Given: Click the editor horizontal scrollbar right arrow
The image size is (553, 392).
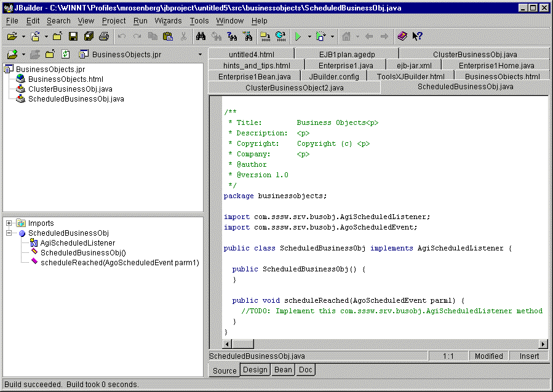Looking at the screenshot, I should [543, 343].
